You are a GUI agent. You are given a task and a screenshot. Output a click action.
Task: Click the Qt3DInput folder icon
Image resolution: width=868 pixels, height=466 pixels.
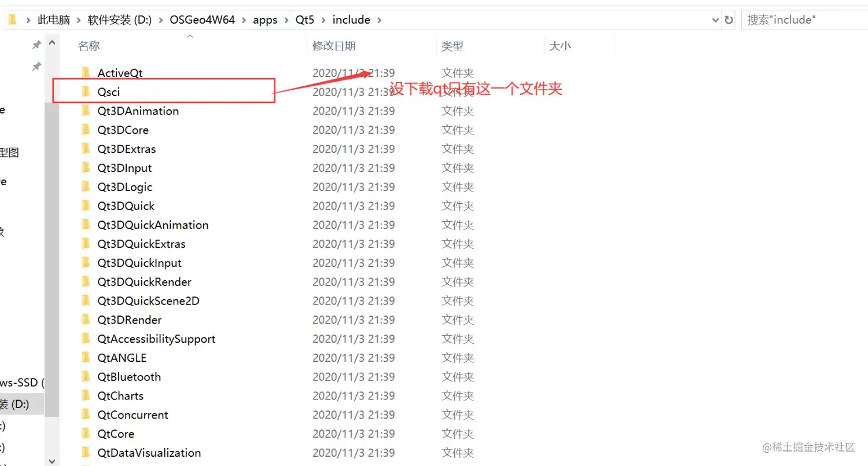coord(86,168)
